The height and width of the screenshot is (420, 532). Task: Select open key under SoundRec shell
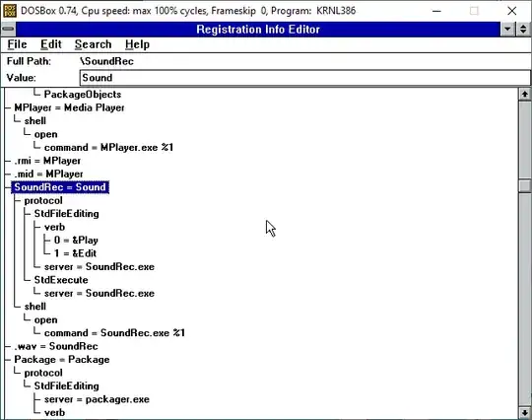point(45,319)
